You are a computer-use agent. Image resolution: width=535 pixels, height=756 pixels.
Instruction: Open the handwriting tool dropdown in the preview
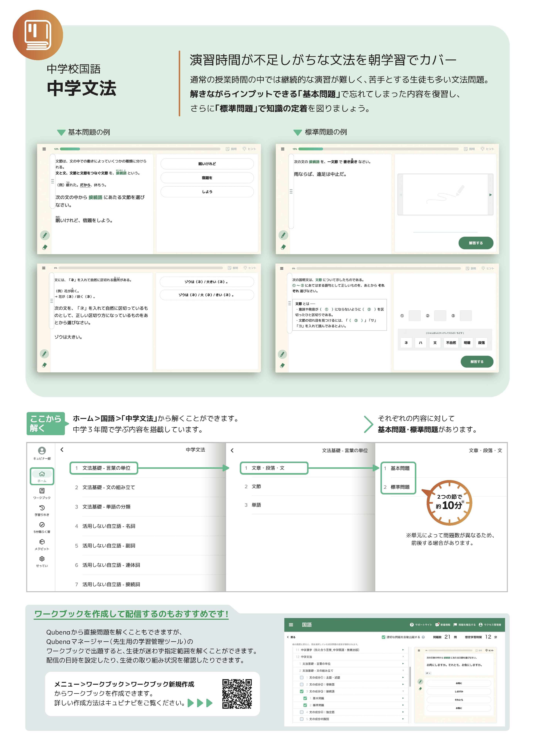(428, 673)
